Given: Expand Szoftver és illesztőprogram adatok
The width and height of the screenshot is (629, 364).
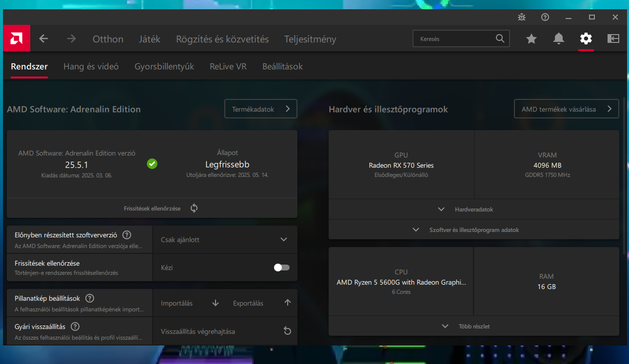Looking at the screenshot, I should pyautogui.click(x=474, y=230).
